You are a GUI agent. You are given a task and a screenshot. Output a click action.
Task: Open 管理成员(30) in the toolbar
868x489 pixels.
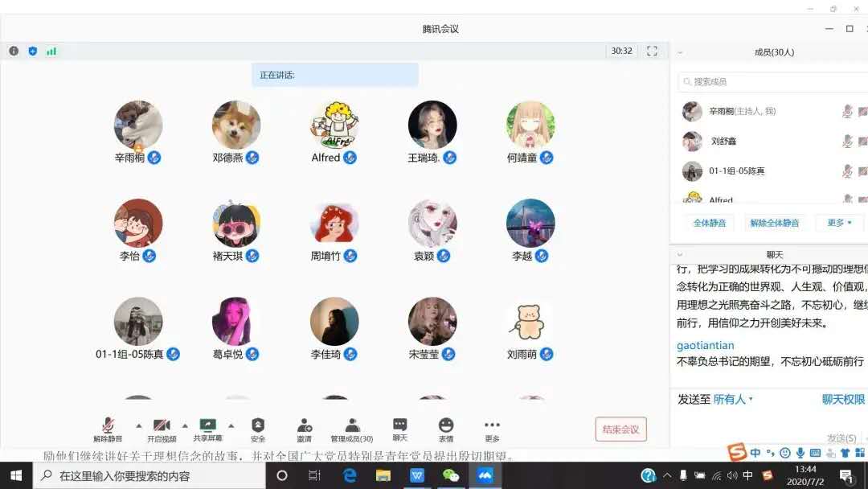[351, 429]
